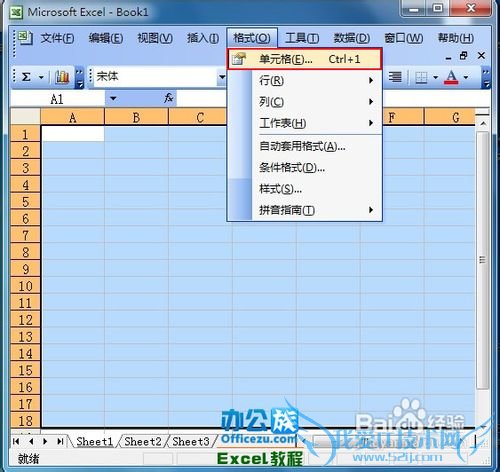
Task: Open the 插入(I) menu
Action: pos(203,38)
